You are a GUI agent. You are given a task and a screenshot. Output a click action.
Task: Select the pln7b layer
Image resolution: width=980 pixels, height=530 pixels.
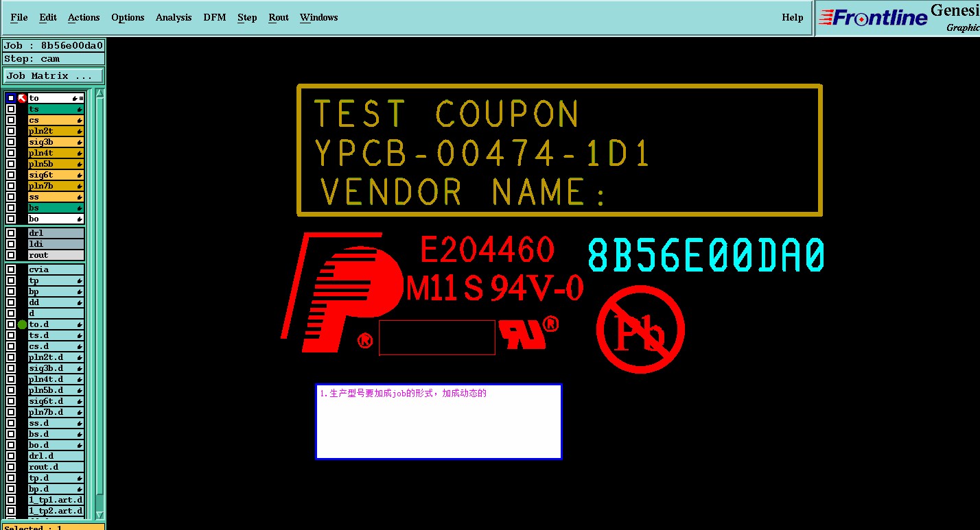56,186
